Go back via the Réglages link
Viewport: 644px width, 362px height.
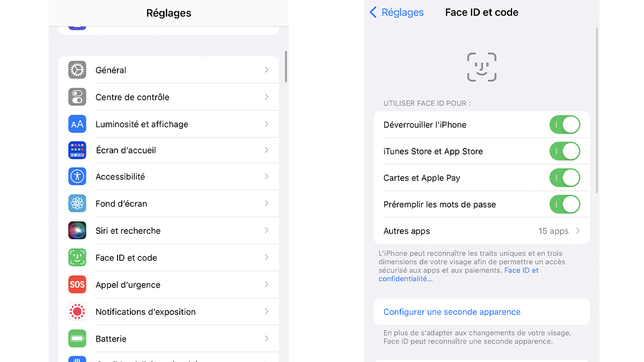coord(402,12)
